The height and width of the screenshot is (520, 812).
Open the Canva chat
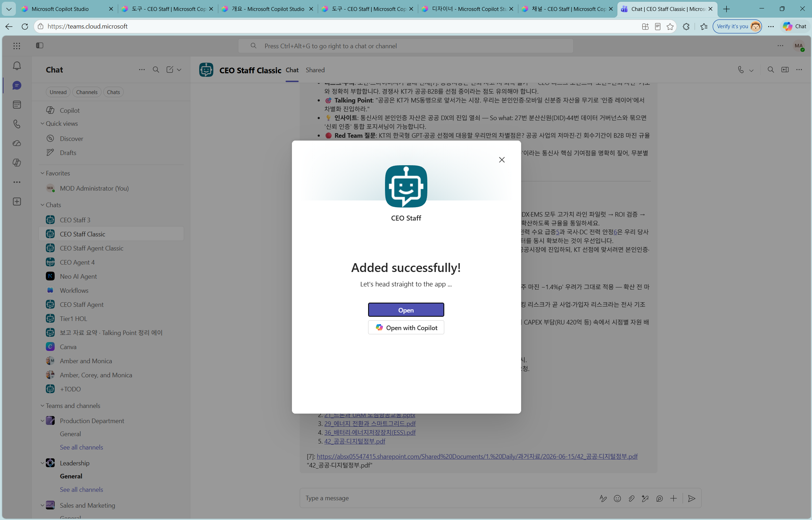(x=111, y=347)
